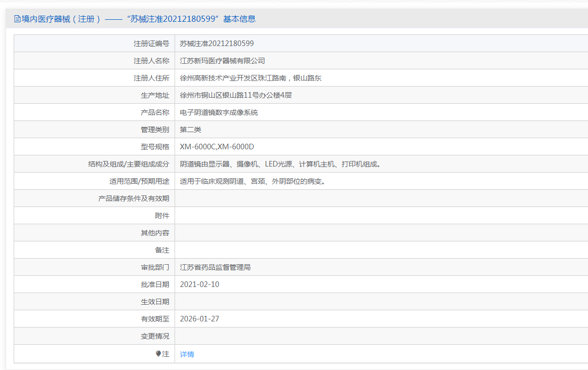Viewport: 588px width, 370px height.
Task: Click the 注册证编号 row label
Action: [151, 44]
